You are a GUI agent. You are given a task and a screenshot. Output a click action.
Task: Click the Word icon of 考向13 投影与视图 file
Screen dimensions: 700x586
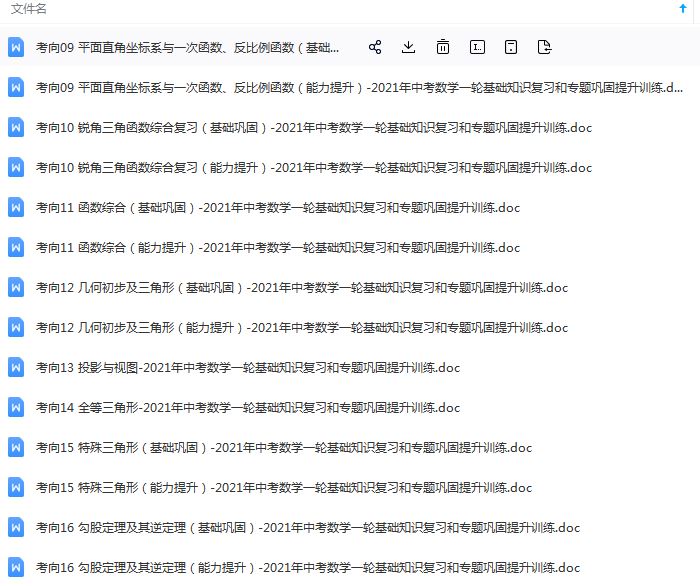pos(16,368)
